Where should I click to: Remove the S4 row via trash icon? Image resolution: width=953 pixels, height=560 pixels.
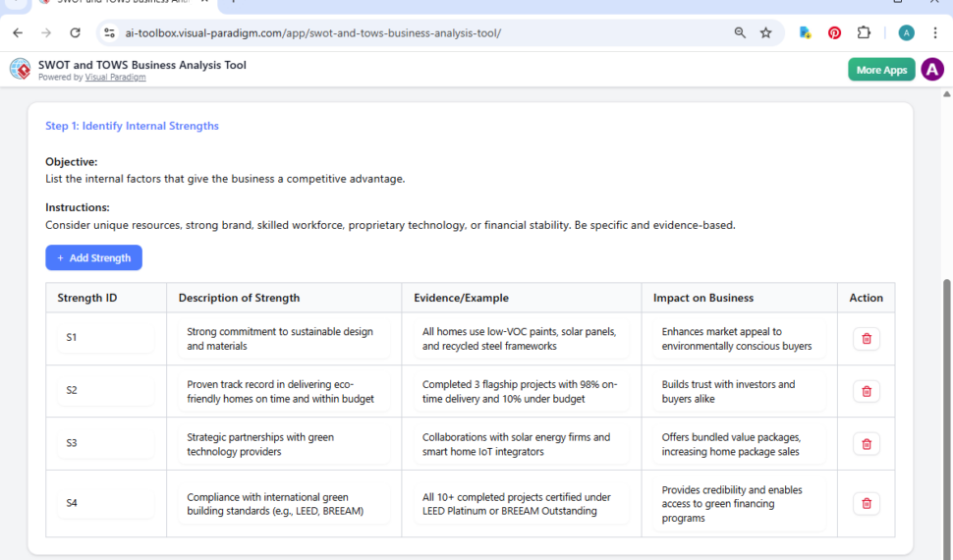pos(866,504)
